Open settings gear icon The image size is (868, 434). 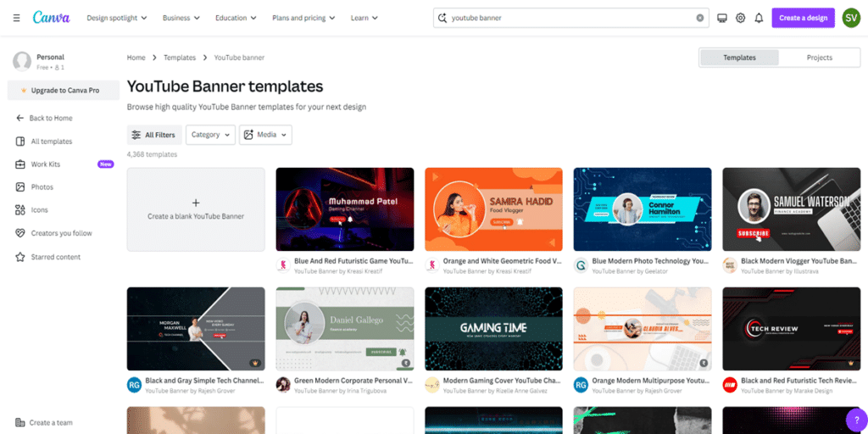740,18
